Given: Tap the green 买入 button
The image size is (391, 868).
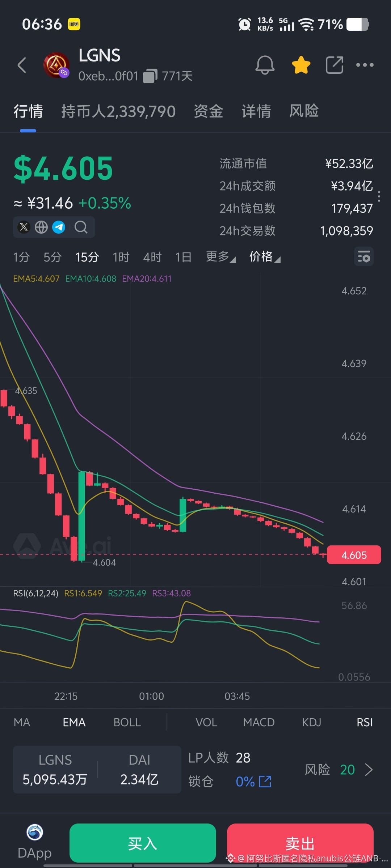Looking at the screenshot, I should pos(143,843).
